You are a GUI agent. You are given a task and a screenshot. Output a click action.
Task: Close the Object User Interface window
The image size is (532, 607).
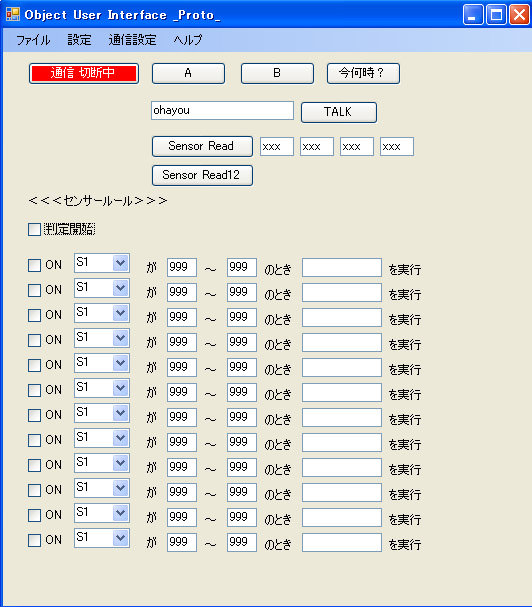click(x=519, y=15)
